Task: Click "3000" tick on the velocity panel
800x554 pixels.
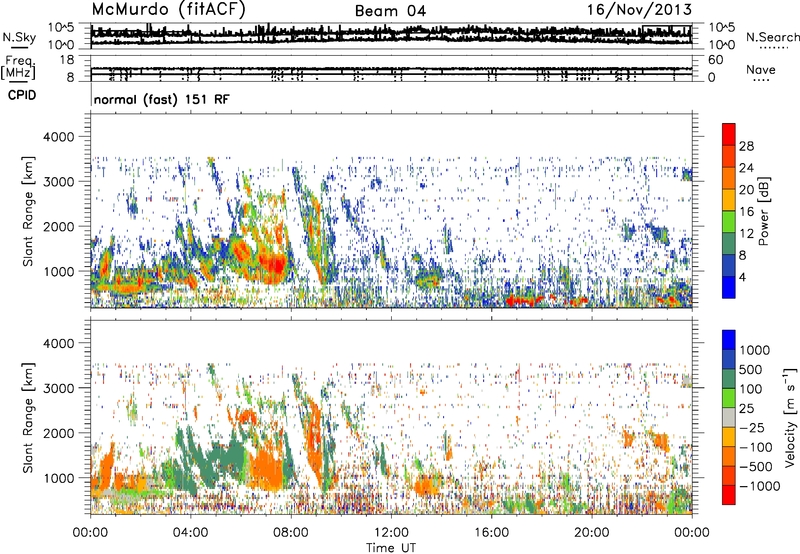Action: [x=58, y=388]
